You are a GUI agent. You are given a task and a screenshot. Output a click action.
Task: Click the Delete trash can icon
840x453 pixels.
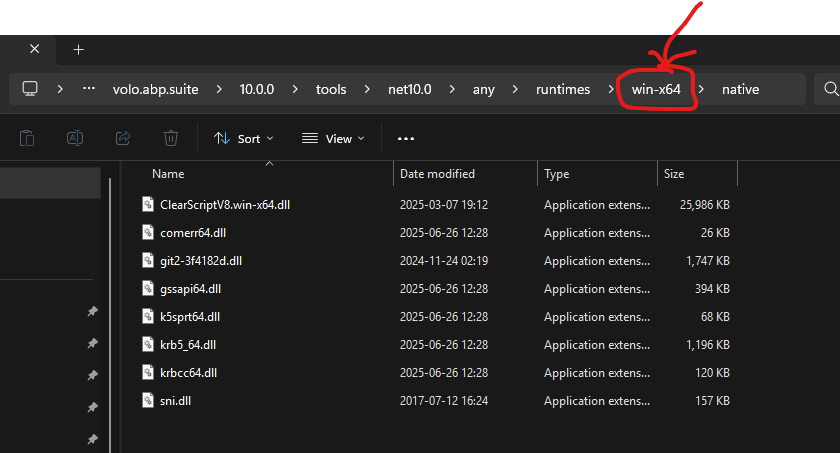click(x=171, y=139)
